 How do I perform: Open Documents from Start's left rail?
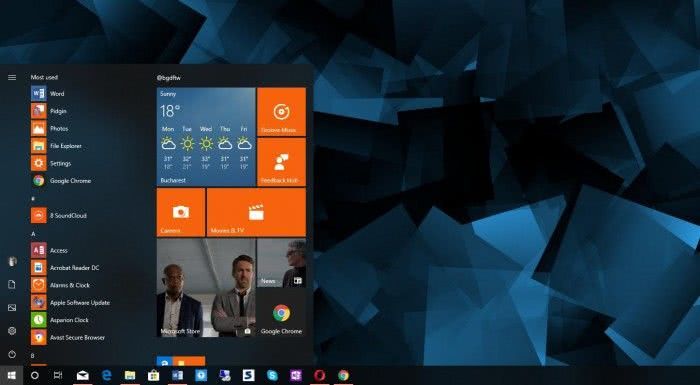[12, 285]
